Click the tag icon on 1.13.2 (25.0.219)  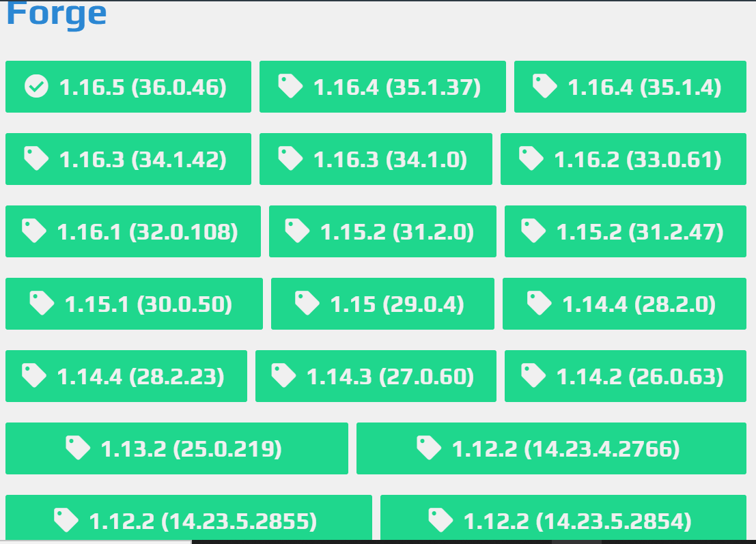[x=78, y=448]
